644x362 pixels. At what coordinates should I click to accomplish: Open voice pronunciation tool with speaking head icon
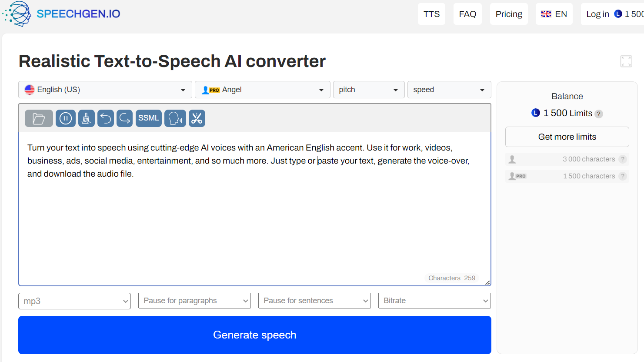click(175, 118)
